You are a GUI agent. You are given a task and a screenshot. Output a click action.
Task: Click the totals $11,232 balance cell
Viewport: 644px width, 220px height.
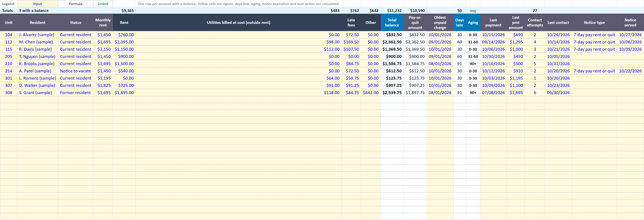click(x=392, y=10)
